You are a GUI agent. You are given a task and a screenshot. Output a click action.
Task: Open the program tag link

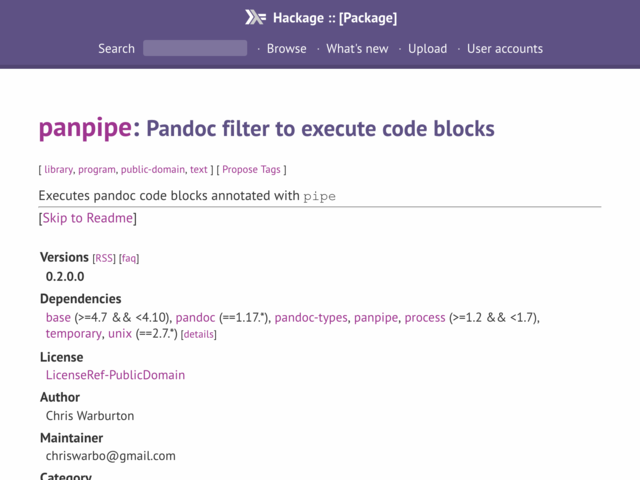[97, 169]
